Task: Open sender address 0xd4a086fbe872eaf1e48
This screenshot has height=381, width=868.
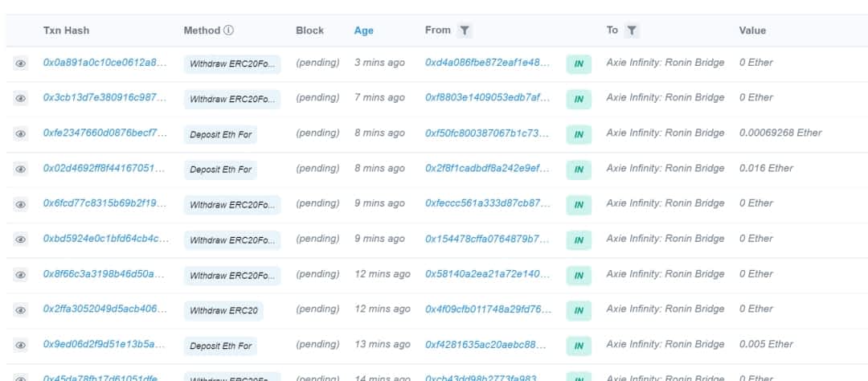Action: coord(487,63)
